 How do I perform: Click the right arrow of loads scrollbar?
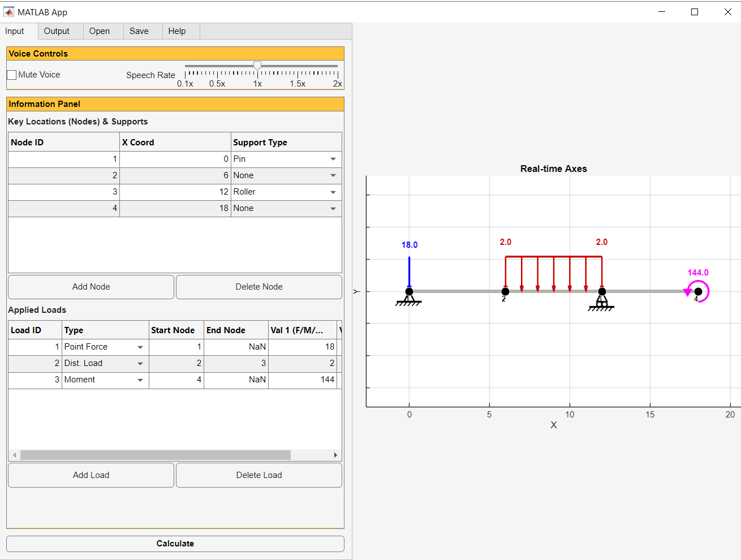click(x=335, y=455)
